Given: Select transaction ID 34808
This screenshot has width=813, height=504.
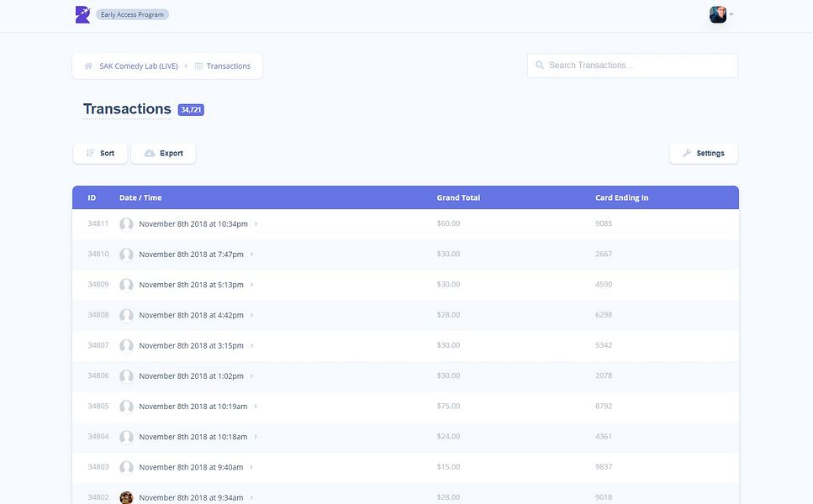Looking at the screenshot, I should 98,315.
